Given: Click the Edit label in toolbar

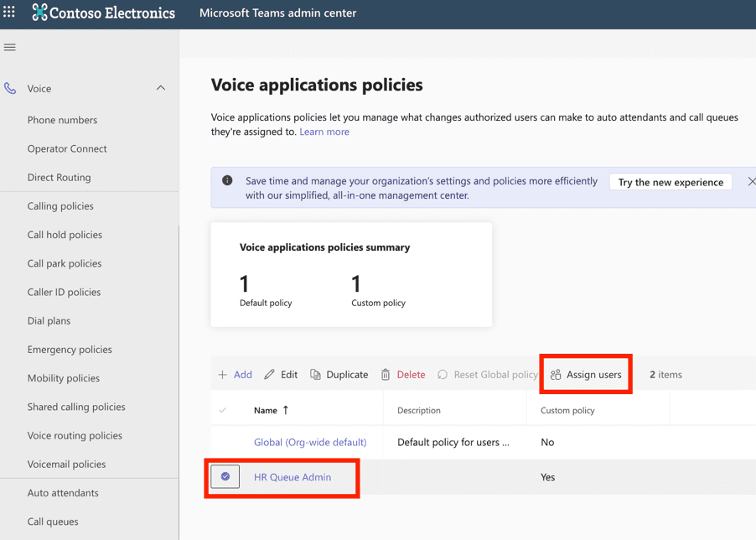Looking at the screenshot, I should pos(289,375).
